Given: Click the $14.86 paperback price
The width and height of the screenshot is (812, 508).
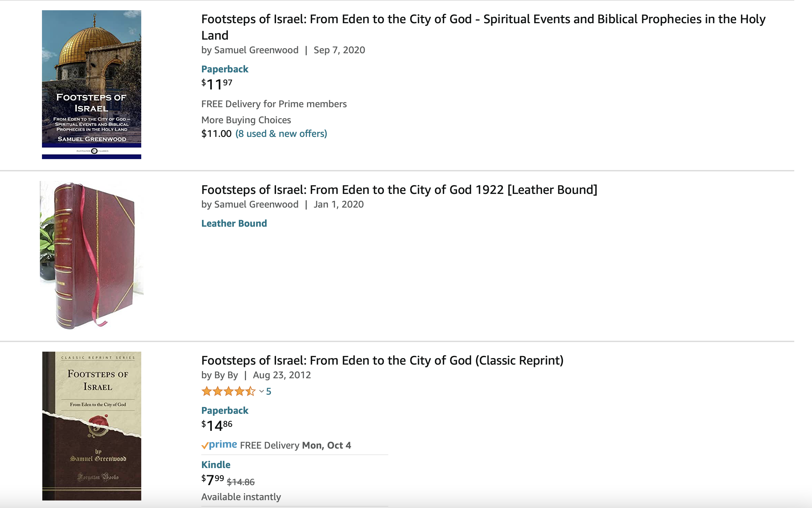Looking at the screenshot, I should (x=217, y=426).
